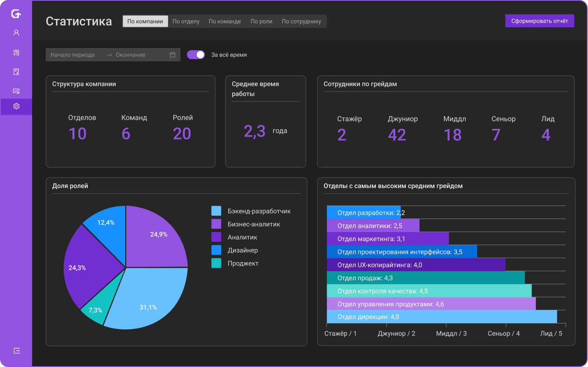Viewport: 588px width, 367px height.
Task: Select the 'По компании' tab
Action: pos(145,21)
